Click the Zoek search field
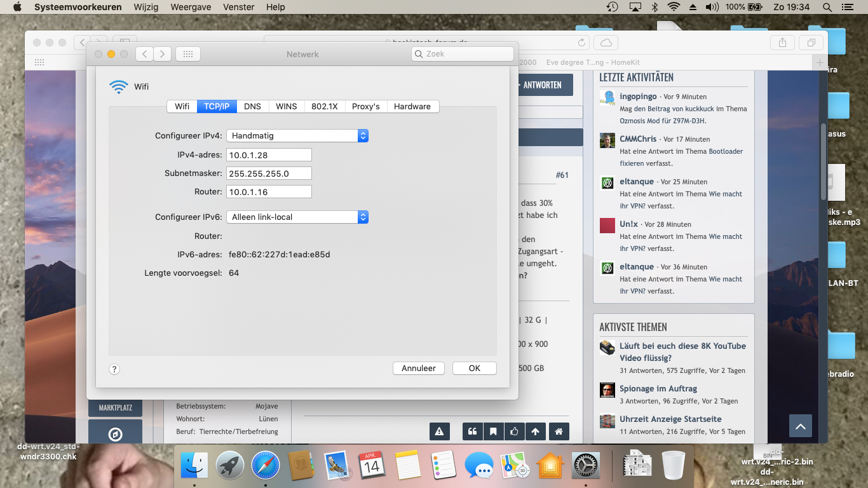This screenshot has height=488, width=868. pyautogui.click(x=462, y=54)
